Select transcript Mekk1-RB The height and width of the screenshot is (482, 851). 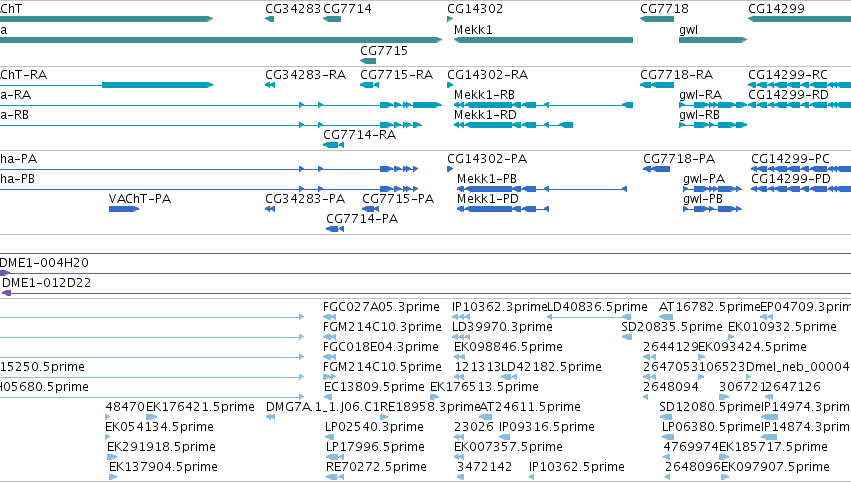484,95
